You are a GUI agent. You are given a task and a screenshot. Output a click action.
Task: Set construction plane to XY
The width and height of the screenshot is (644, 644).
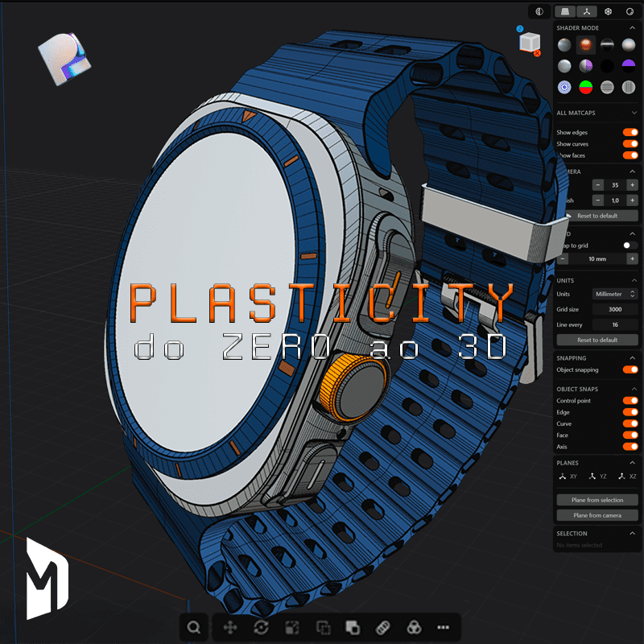tap(568, 477)
